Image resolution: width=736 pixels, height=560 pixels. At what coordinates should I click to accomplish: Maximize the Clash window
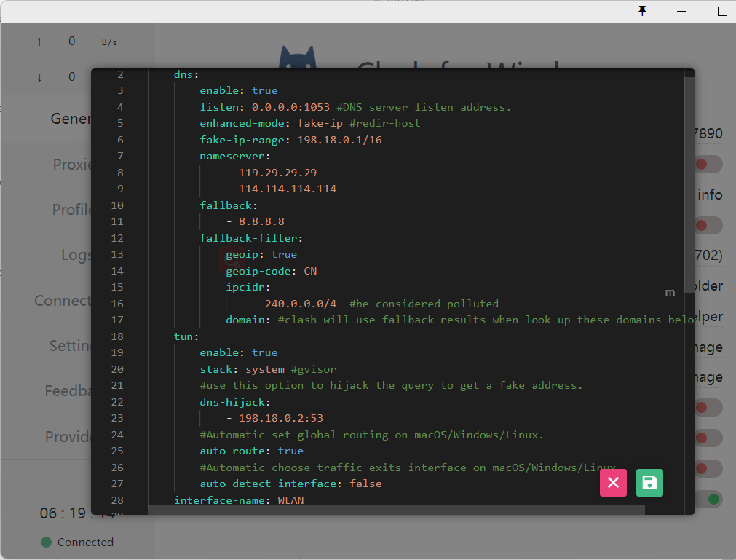click(722, 11)
